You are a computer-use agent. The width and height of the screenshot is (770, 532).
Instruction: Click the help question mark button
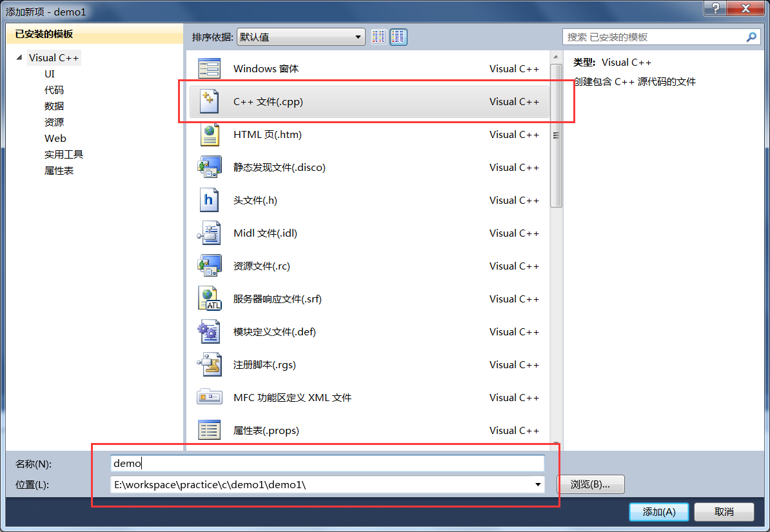click(715, 8)
